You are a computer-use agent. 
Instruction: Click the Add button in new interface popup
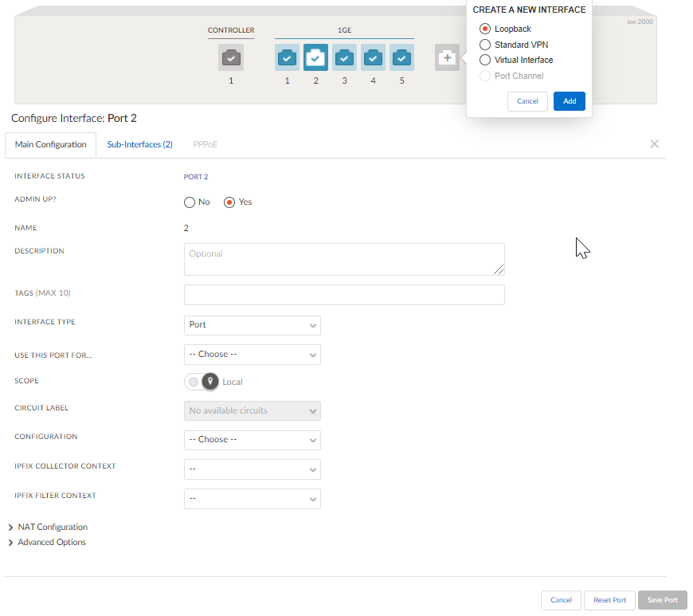pyautogui.click(x=569, y=101)
